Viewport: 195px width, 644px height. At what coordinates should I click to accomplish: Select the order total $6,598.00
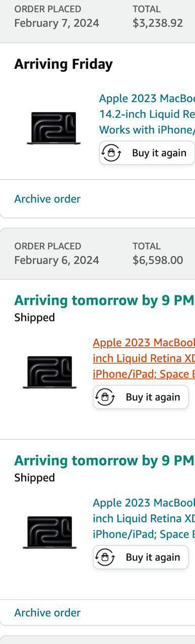[x=158, y=260]
